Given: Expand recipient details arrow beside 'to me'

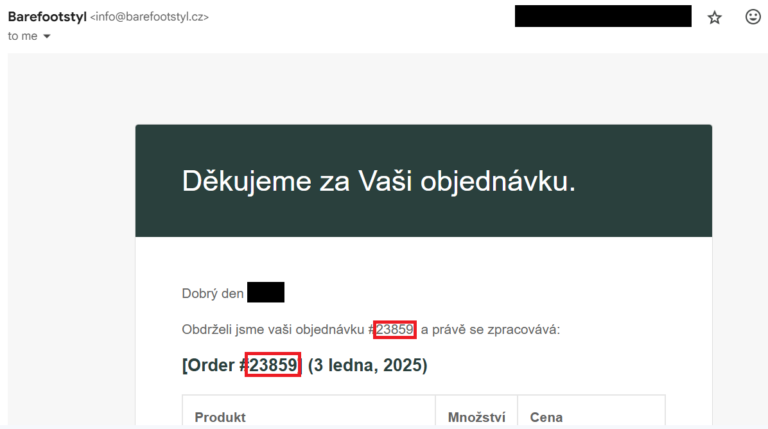Looking at the screenshot, I should pyautogui.click(x=47, y=36).
